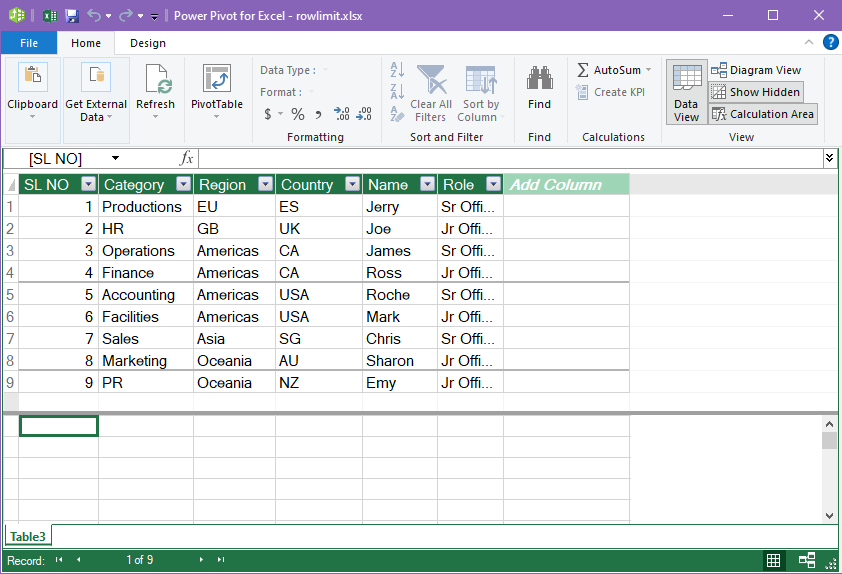The width and height of the screenshot is (842, 574).
Task: Open the AutoSum dropdown arrow
Action: coord(649,70)
